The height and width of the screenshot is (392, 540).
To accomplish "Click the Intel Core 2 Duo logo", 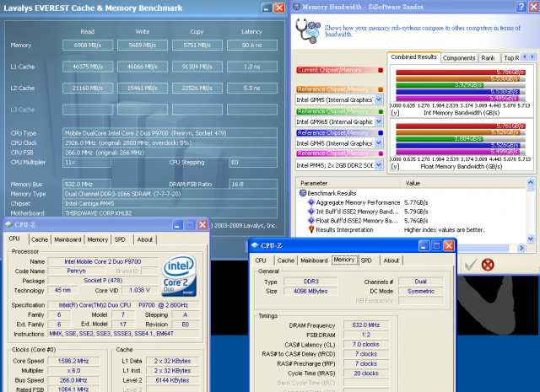I will 179,276.
